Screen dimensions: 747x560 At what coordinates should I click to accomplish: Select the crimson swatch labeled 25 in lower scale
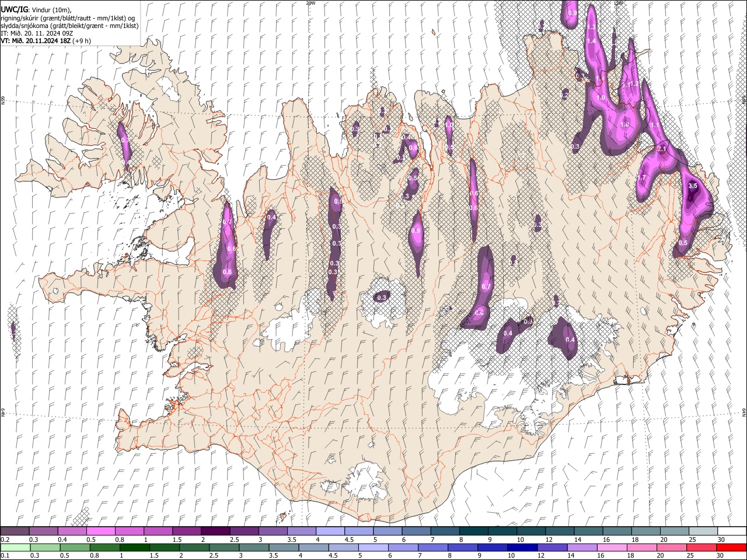(x=701, y=547)
